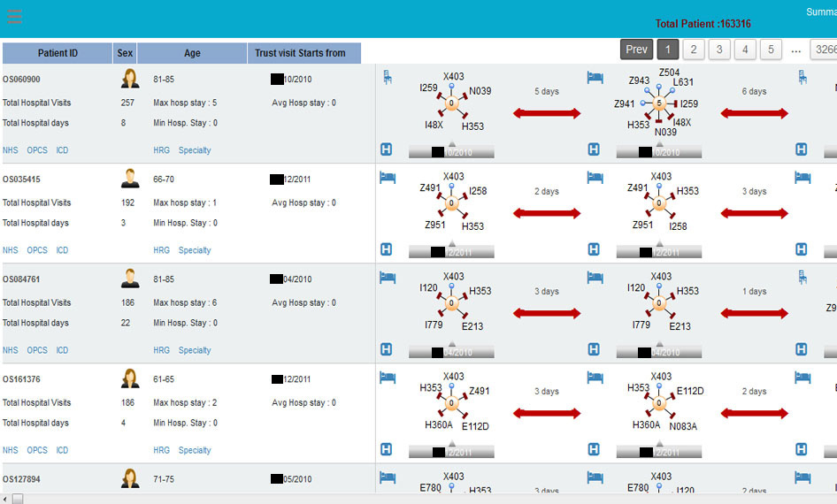This screenshot has width=837, height=504.
Task: Click bed icon in OS084761 first visit
Action: click(x=388, y=278)
